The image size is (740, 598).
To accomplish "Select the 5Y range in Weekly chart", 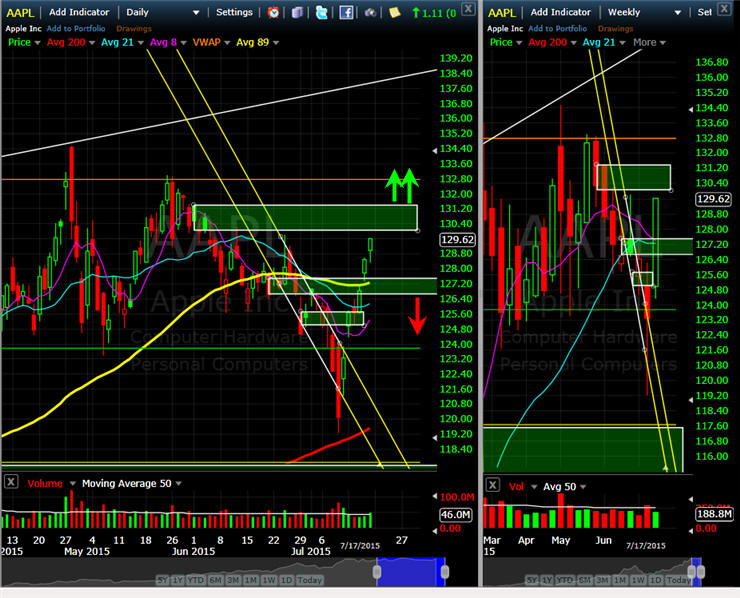I will pos(531,580).
